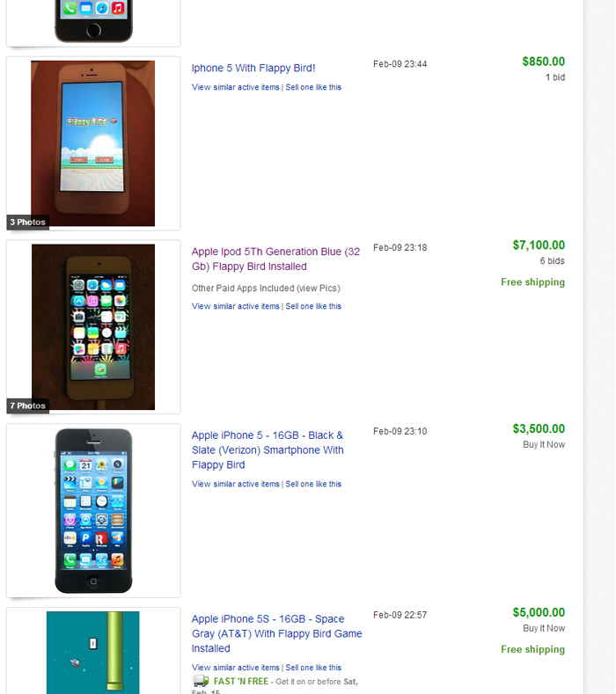Click the '3 Photos' badge
This screenshot has height=694, width=616.
27,223
